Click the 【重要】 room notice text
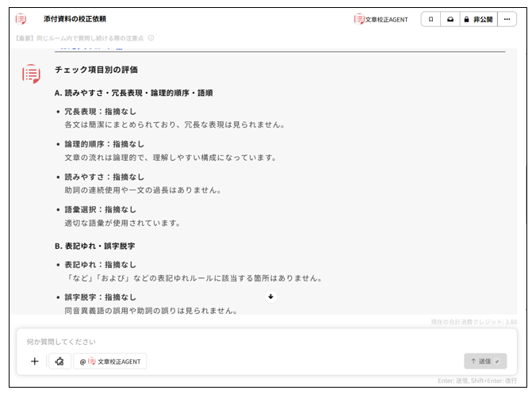 click(79, 38)
